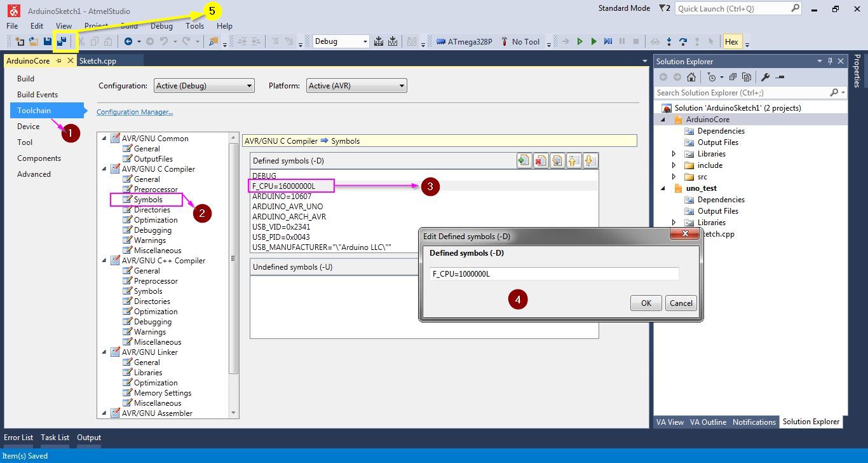Click Add Item icon for Defined symbols
868x463 pixels.
click(524, 160)
